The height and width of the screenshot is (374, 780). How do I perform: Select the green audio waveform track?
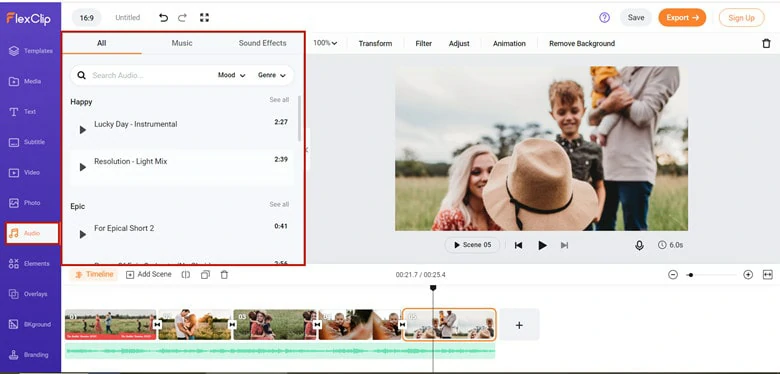click(280, 351)
